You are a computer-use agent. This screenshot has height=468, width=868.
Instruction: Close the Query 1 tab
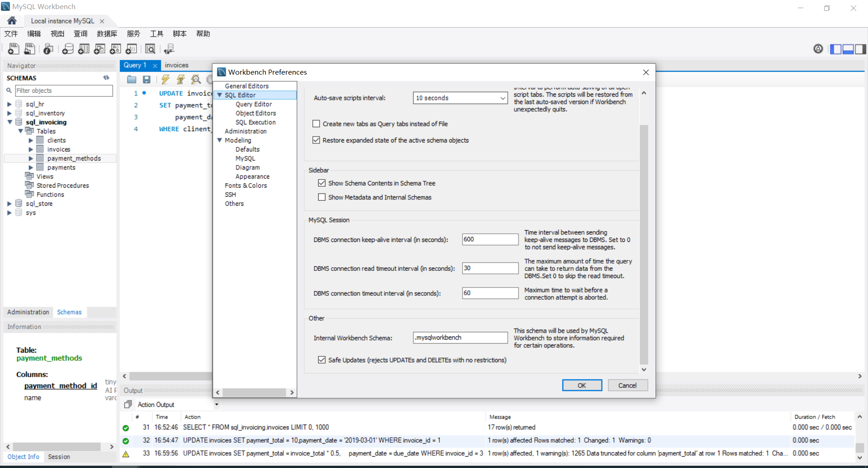[155, 66]
